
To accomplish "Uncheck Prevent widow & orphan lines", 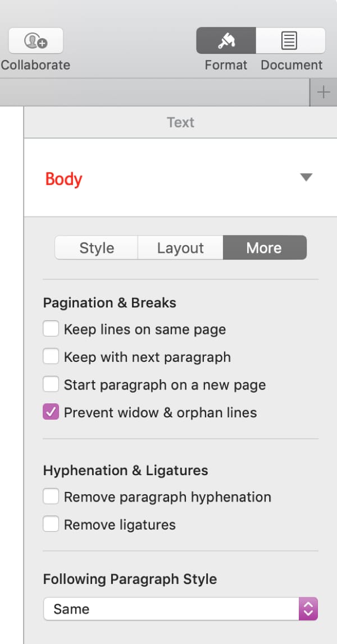I will tap(51, 412).
